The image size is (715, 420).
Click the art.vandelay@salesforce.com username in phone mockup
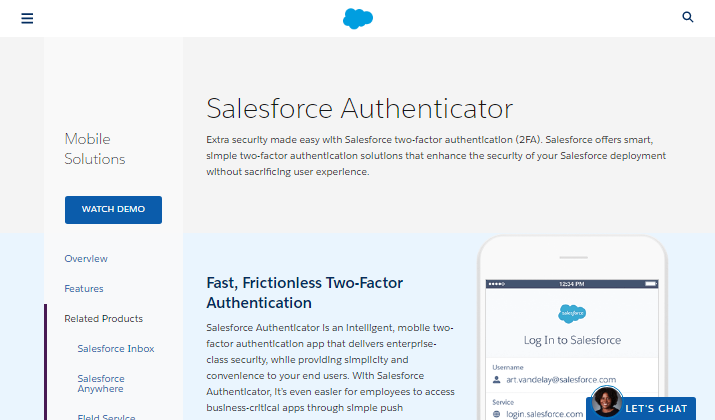(x=561, y=379)
